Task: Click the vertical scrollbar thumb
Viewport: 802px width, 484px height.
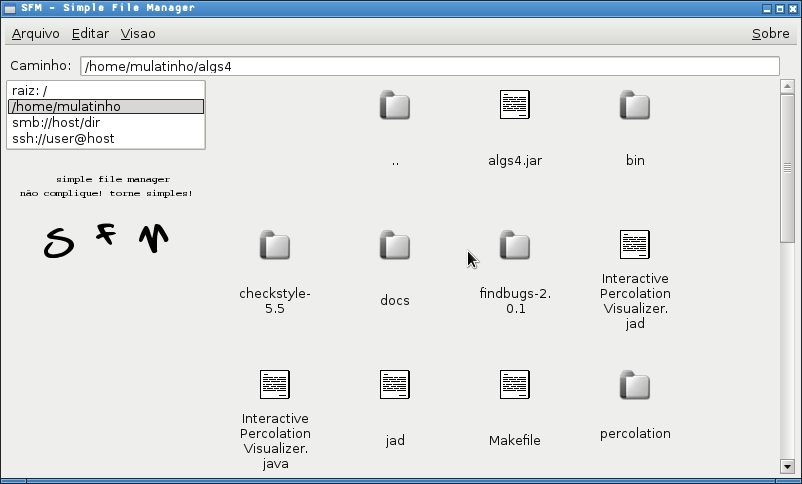Action: 787,168
